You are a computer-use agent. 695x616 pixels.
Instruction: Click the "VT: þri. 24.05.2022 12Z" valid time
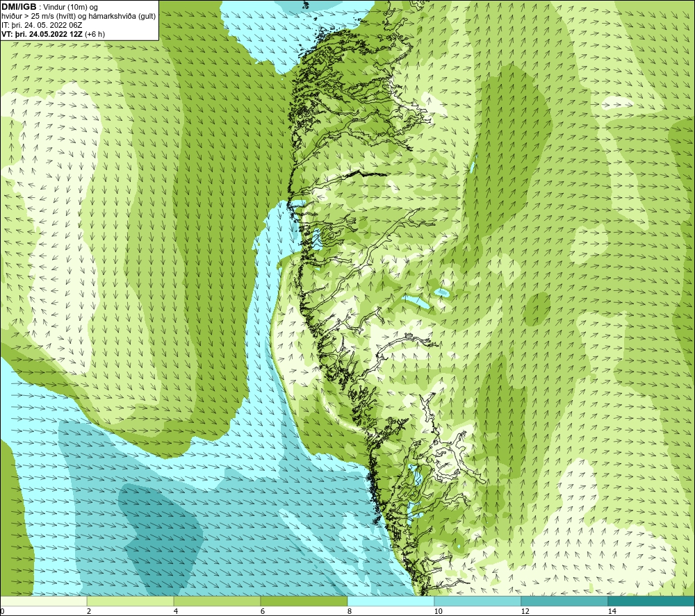click(42, 34)
